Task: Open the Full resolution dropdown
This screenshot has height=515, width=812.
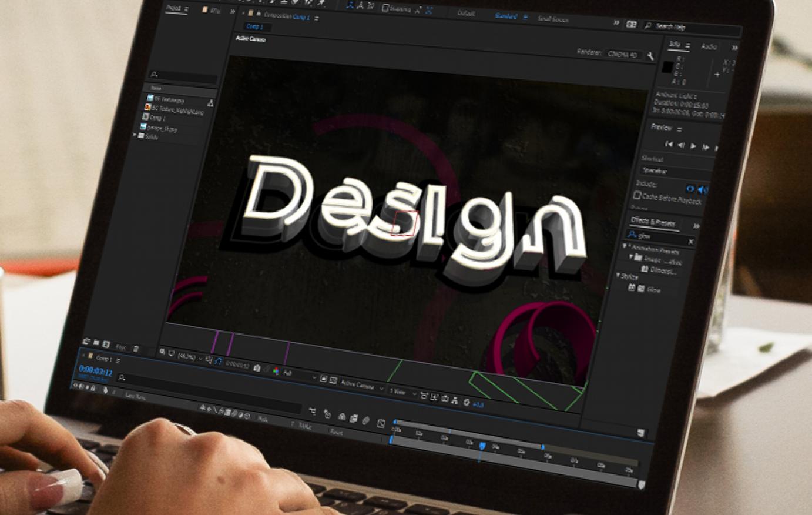Action: click(298, 374)
